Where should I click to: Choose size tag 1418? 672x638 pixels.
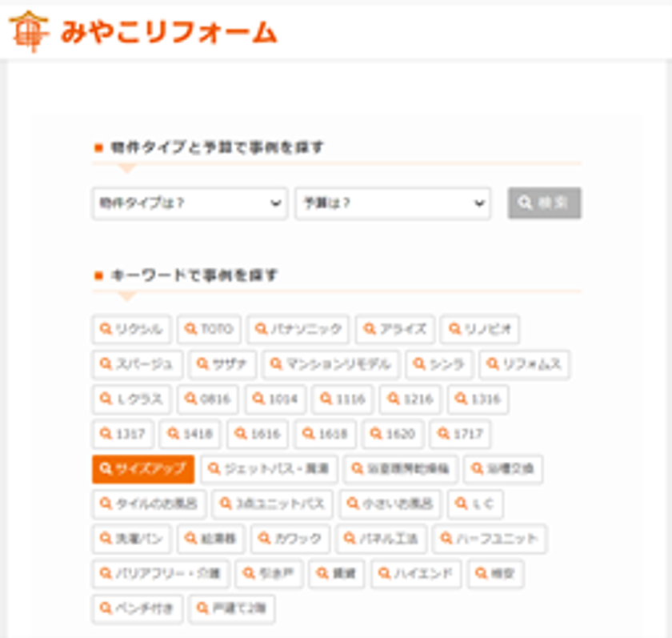(x=190, y=434)
